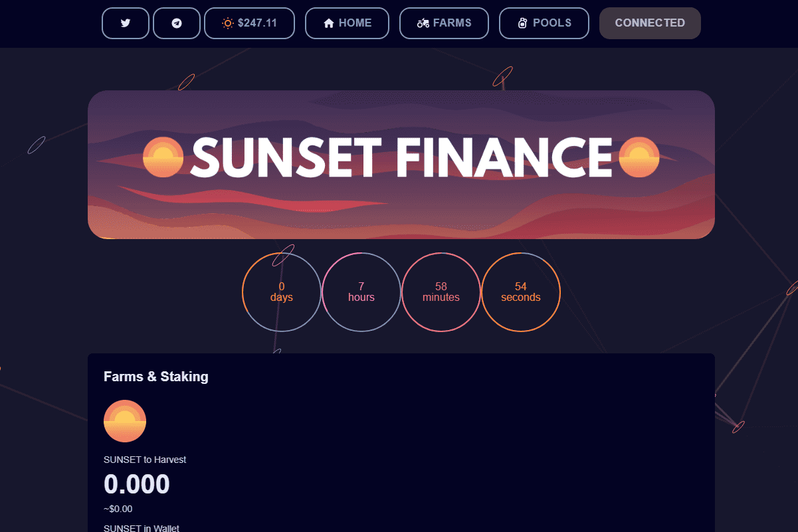Click the right sunset sun logo in banner
798x532 pixels.
pyautogui.click(x=639, y=158)
